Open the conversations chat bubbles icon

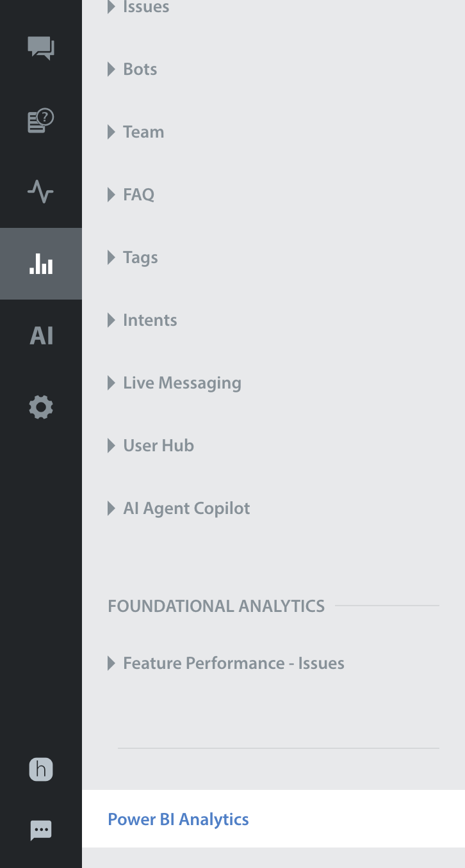(x=41, y=48)
